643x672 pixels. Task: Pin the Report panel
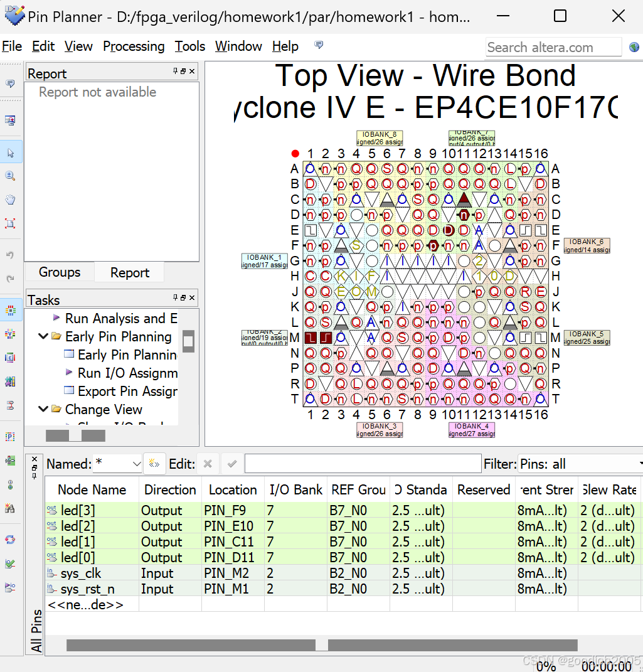[175, 71]
